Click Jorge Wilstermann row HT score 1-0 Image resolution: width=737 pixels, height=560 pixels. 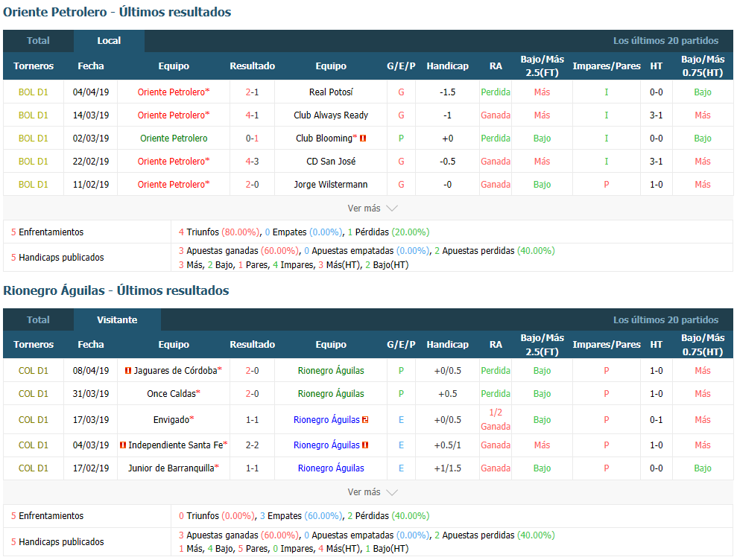point(657,184)
